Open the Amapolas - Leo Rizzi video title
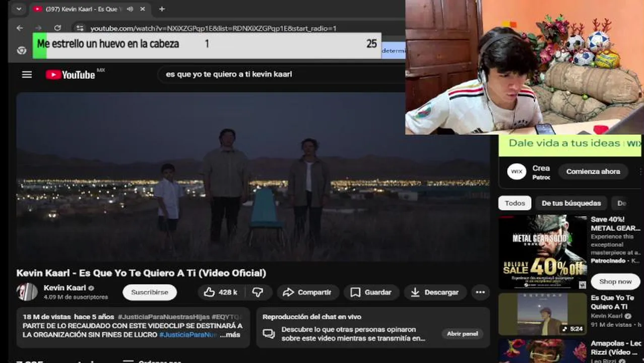 [x=616, y=348]
